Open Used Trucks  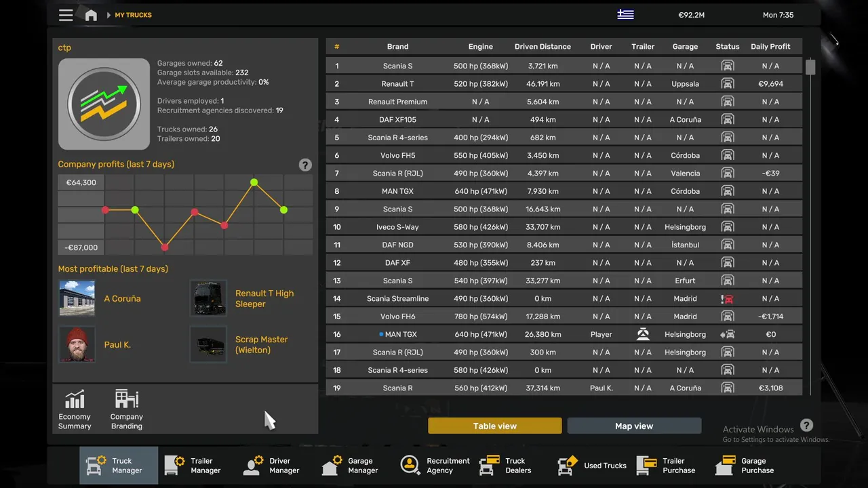coord(591,466)
